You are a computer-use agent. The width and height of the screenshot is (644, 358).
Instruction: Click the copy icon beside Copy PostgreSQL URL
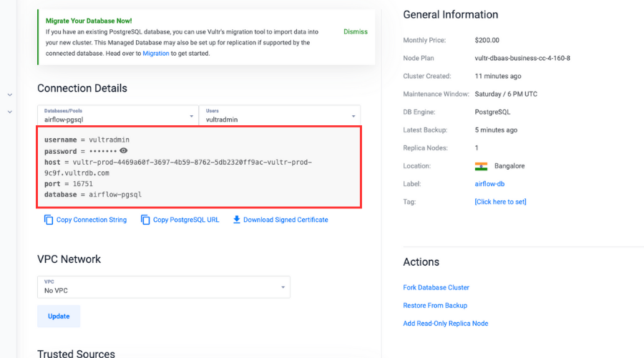[x=145, y=220]
